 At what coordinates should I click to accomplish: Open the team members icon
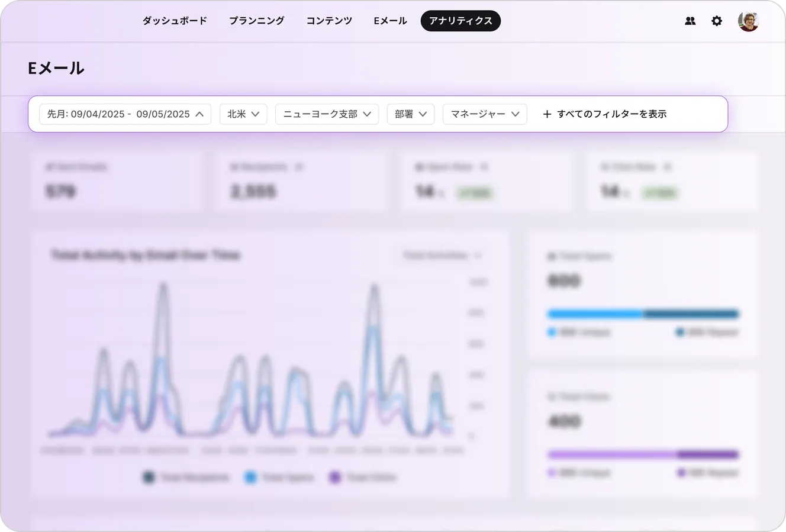690,21
